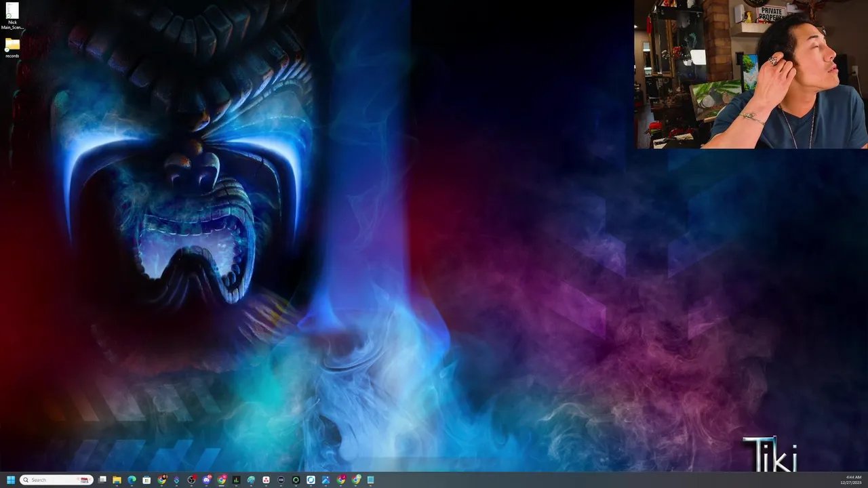Switch to Chrome window right of Discord

[x=221, y=480]
